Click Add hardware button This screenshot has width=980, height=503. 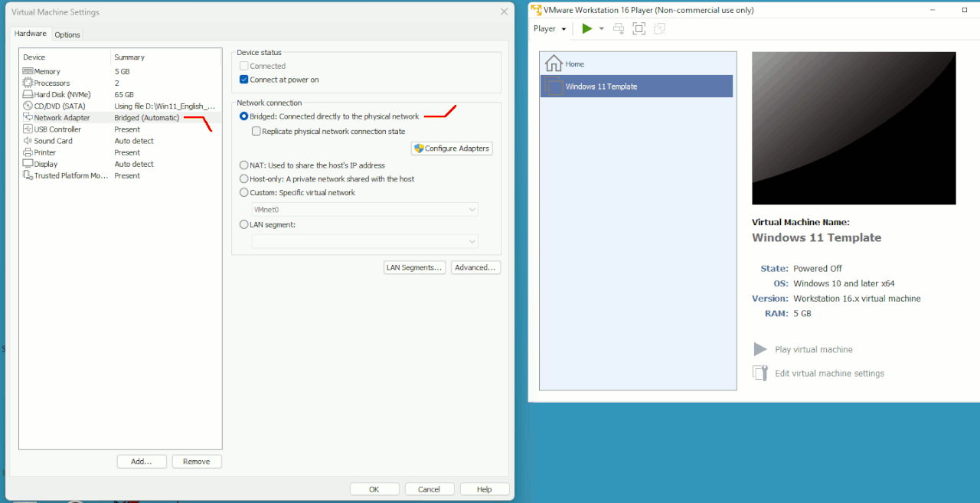[142, 462]
